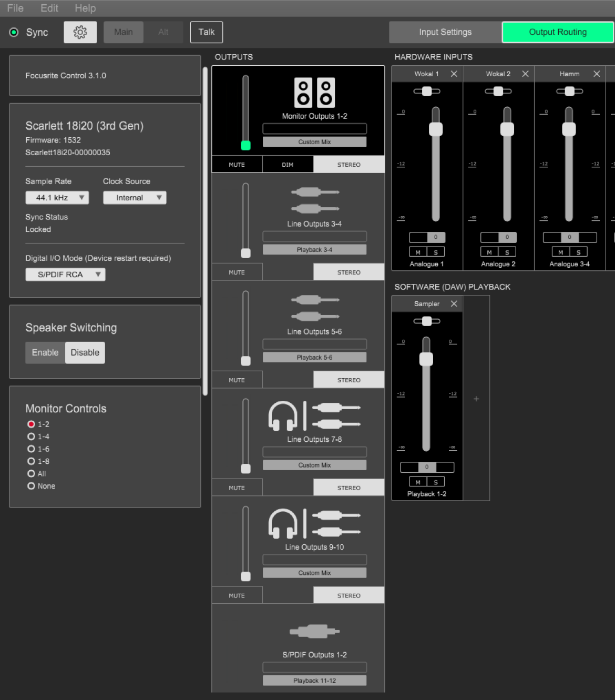The width and height of the screenshot is (615, 700).
Task: Change Line Outputs 7-8 Custom Mix source
Action: point(314,465)
